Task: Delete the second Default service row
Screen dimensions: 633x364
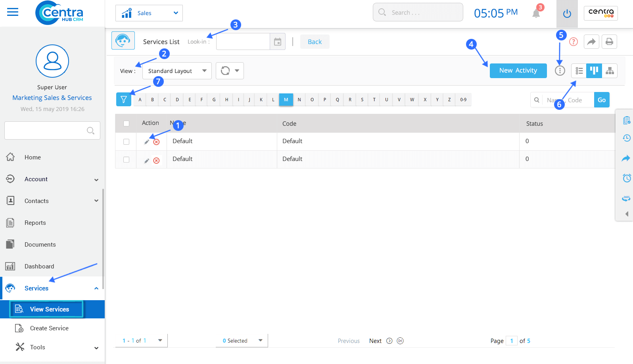Action: click(x=157, y=161)
